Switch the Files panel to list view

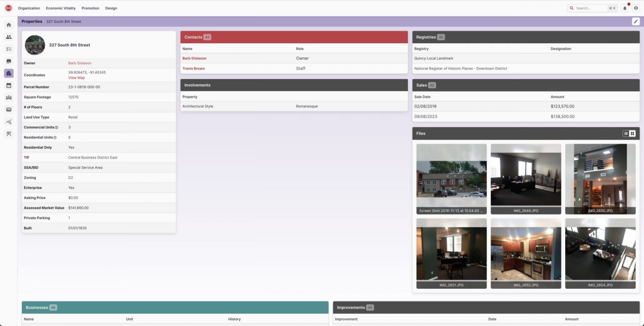625,133
